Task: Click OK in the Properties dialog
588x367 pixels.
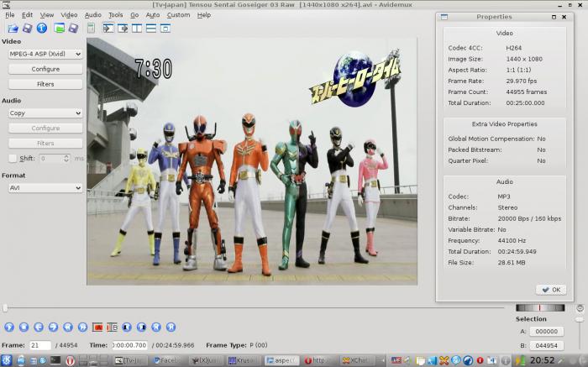Action: [551, 290]
